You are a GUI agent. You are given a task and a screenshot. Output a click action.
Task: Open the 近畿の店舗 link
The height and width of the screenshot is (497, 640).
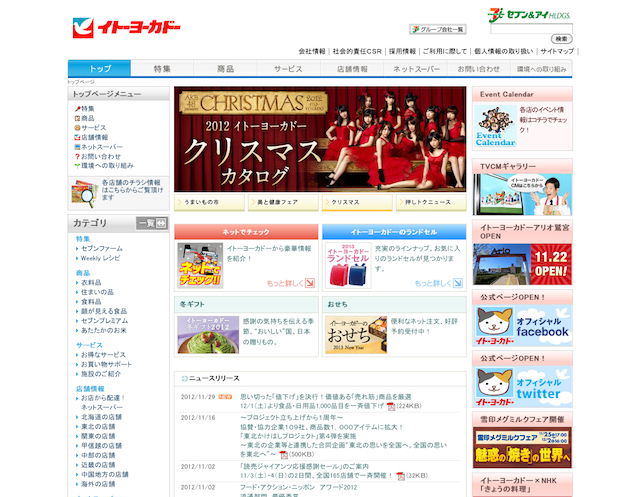[x=98, y=465]
